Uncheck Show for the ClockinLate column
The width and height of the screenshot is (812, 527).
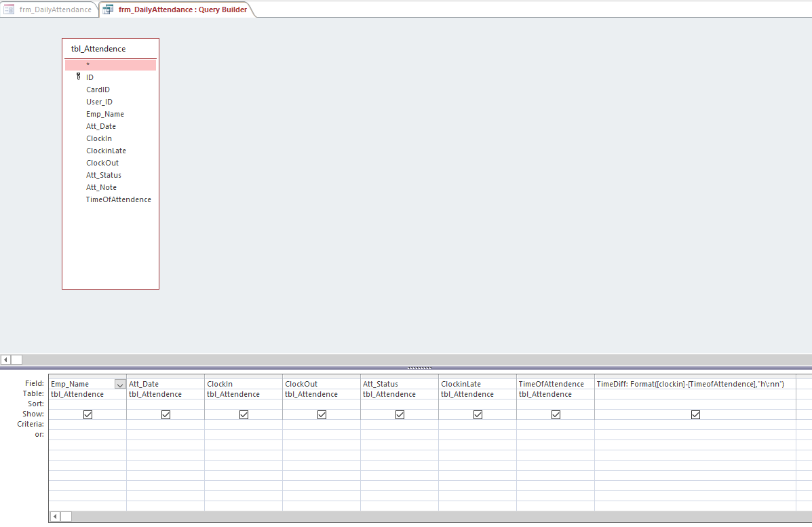coord(478,414)
